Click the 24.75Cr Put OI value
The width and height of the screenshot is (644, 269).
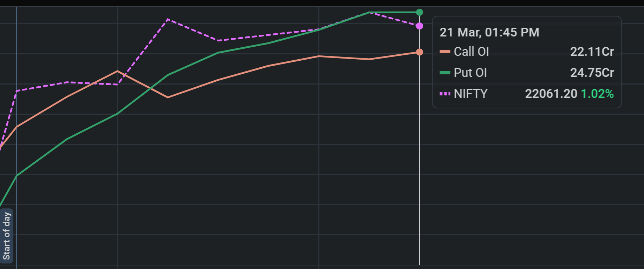coord(592,73)
